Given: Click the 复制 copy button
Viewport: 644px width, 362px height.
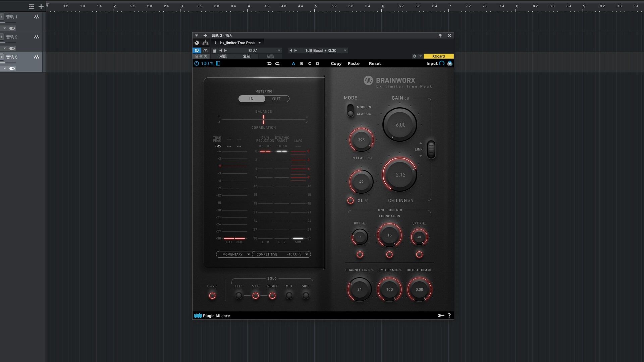Looking at the screenshot, I should (247, 56).
